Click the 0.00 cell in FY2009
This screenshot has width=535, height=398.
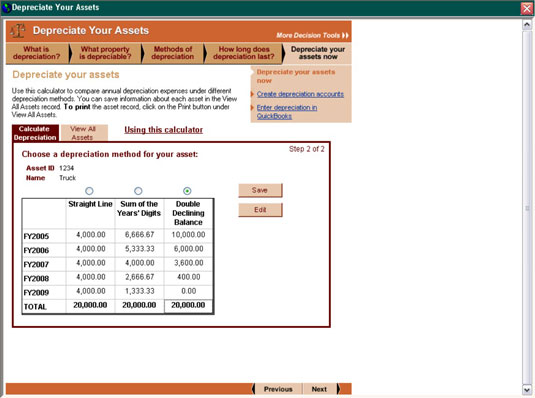(x=189, y=291)
